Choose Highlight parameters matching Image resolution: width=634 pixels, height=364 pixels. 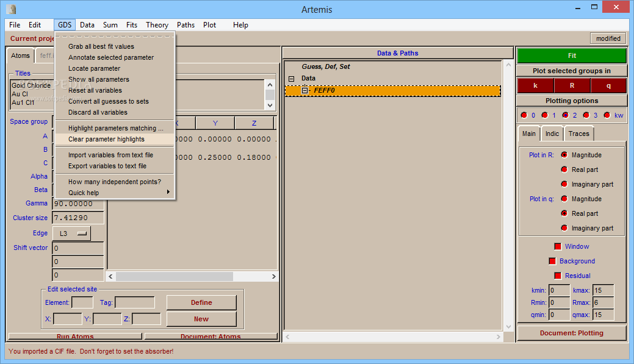coord(115,128)
